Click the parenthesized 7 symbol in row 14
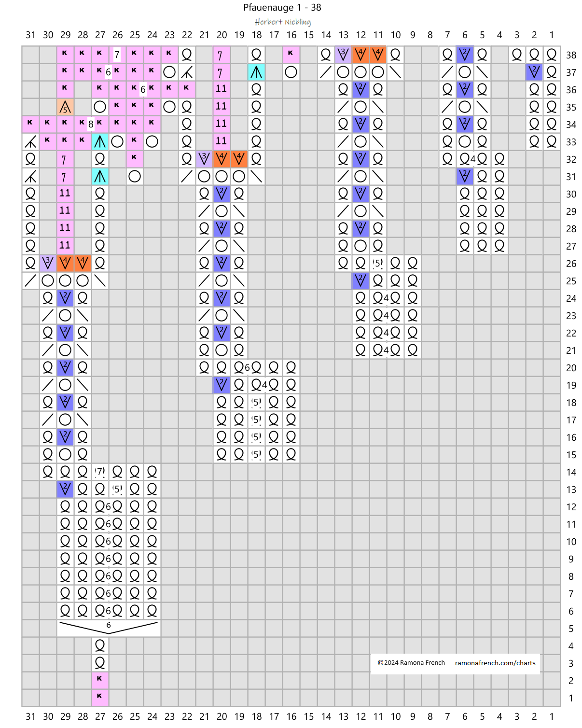This screenshot has width=582, height=728. [x=100, y=472]
